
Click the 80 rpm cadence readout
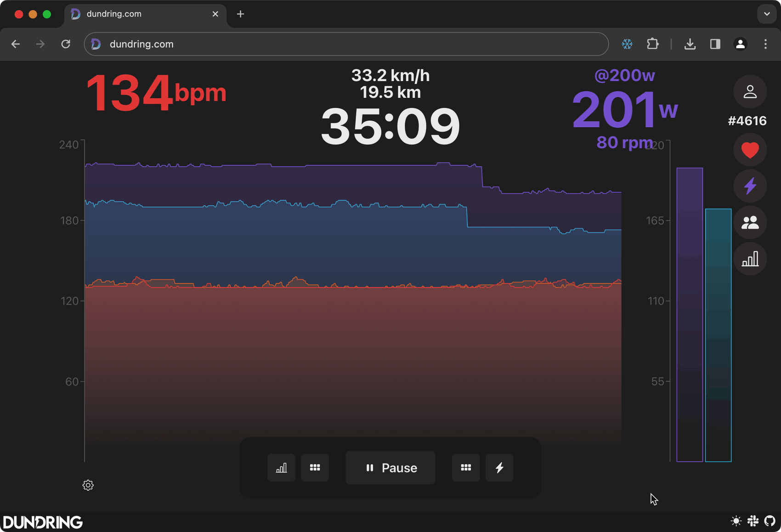click(625, 142)
